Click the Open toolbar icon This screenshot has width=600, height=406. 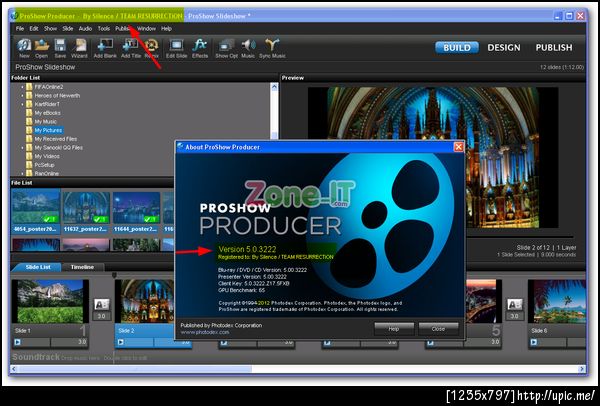tap(42, 46)
